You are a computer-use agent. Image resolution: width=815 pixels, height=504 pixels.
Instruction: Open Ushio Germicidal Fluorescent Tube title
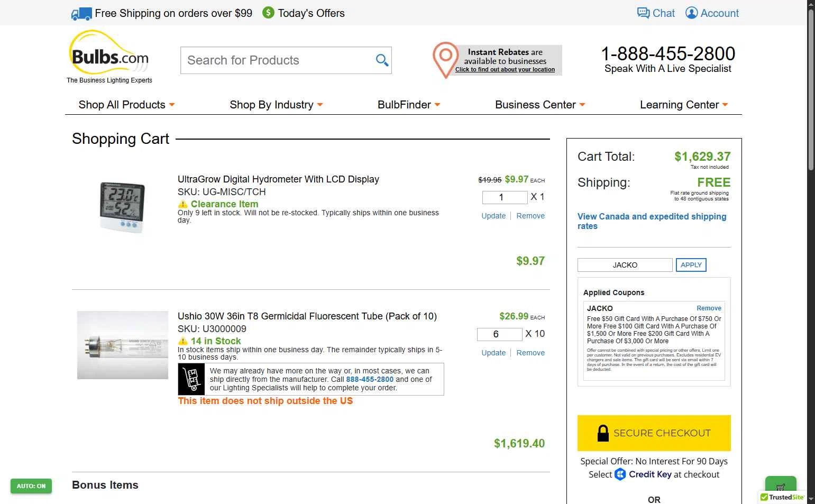(307, 316)
